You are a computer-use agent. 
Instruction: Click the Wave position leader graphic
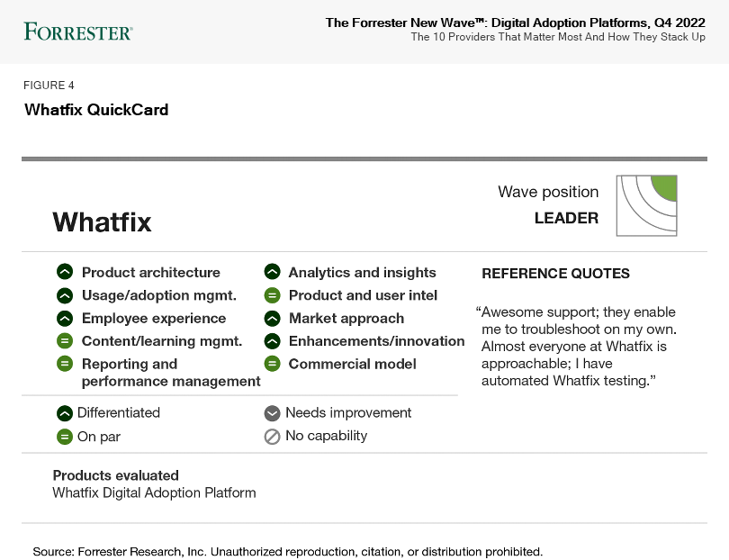point(647,205)
